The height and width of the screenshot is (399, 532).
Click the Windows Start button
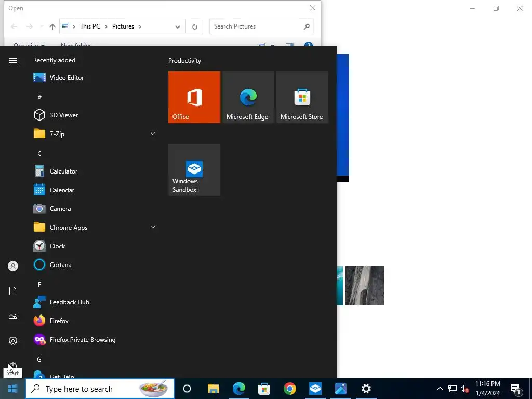coord(12,389)
